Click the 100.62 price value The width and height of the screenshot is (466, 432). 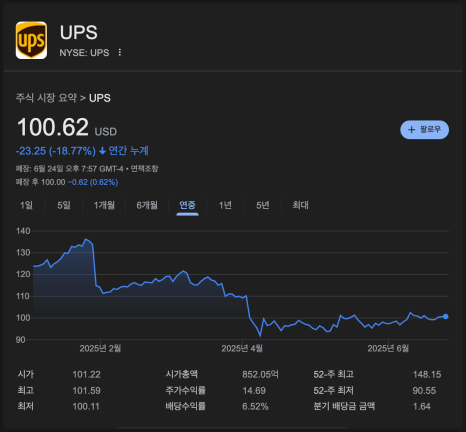click(x=53, y=127)
